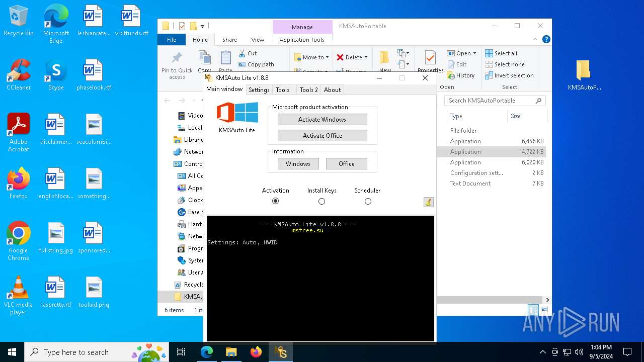Expand the Delete dropdown arrow
644x362 pixels.
(x=366, y=57)
